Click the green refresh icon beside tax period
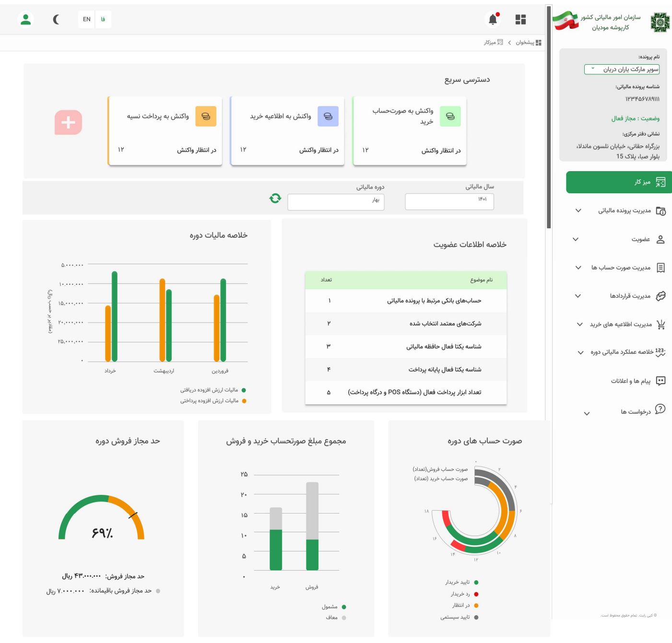The width and height of the screenshot is (672, 643). click(x=275, y=198)
